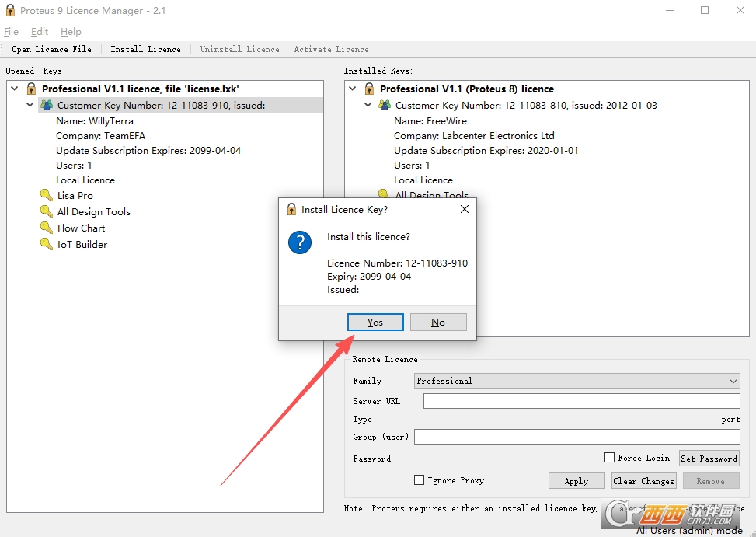
Task: Select 'Update Subscription Expires: 2099-04-04' row
Action: (148, 151)
